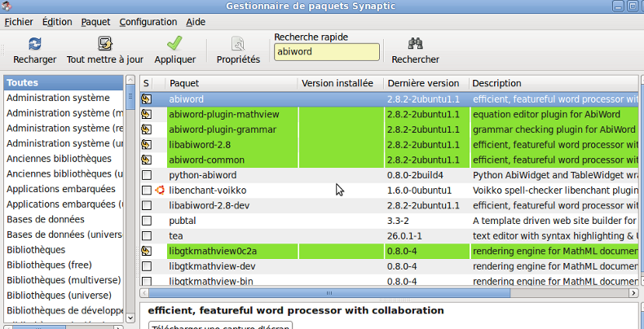
Task: Sort by the Description column header
Action: click(554, 83)
